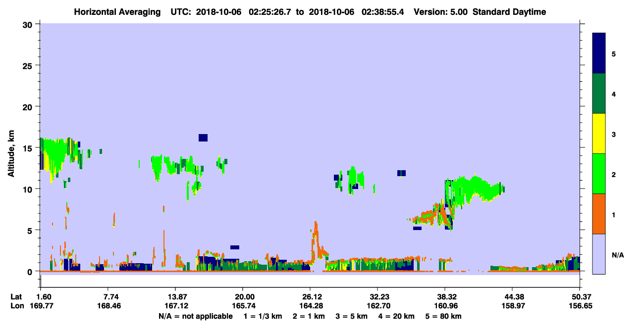Click the "Standard Daytime" text in the title
The height and width of the screenshot is (330, 644).
pyautogui.click(x=509, y=12)
